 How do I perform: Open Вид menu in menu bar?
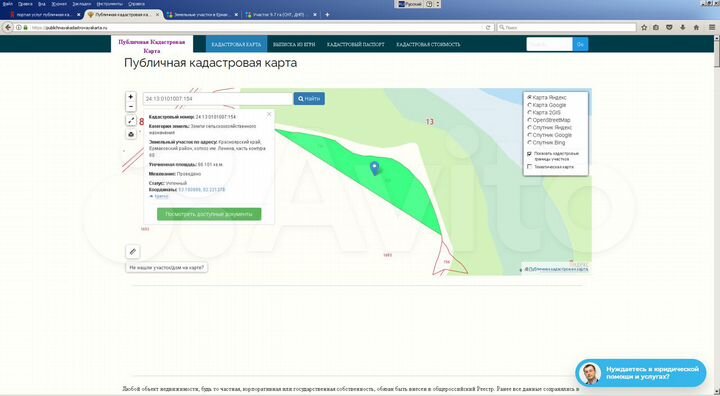click(x=42, y=4)
